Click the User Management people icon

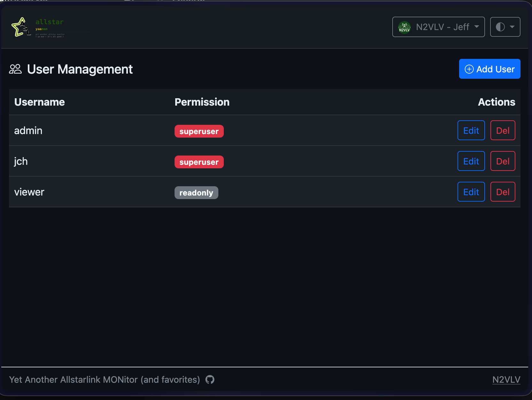[15, 69]
